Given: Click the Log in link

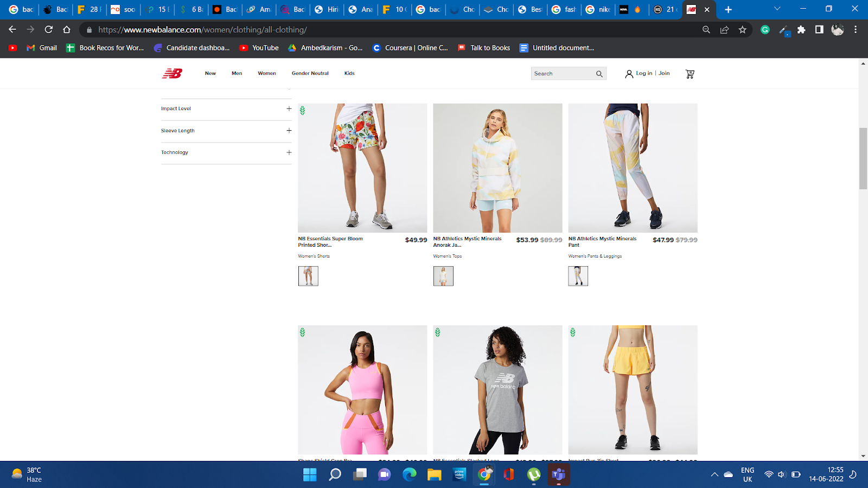Looking at the screenshot, I should pos(644,73).
